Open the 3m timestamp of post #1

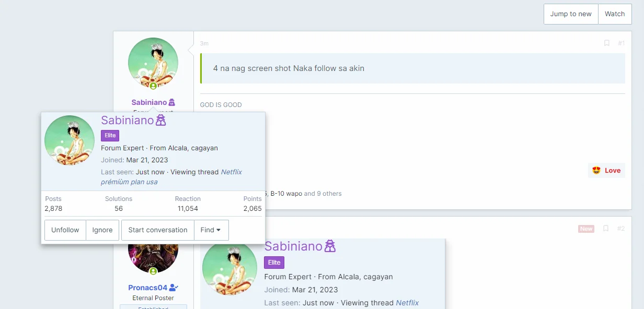point(204,43)
